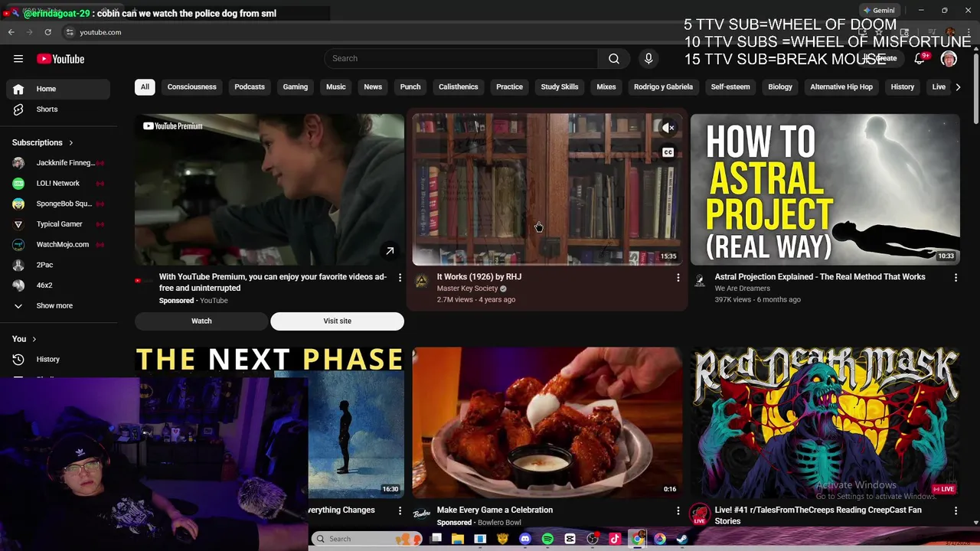980x551 pixels.
Task: Open We Are Dreamers channel avatar
Action: 699,282
